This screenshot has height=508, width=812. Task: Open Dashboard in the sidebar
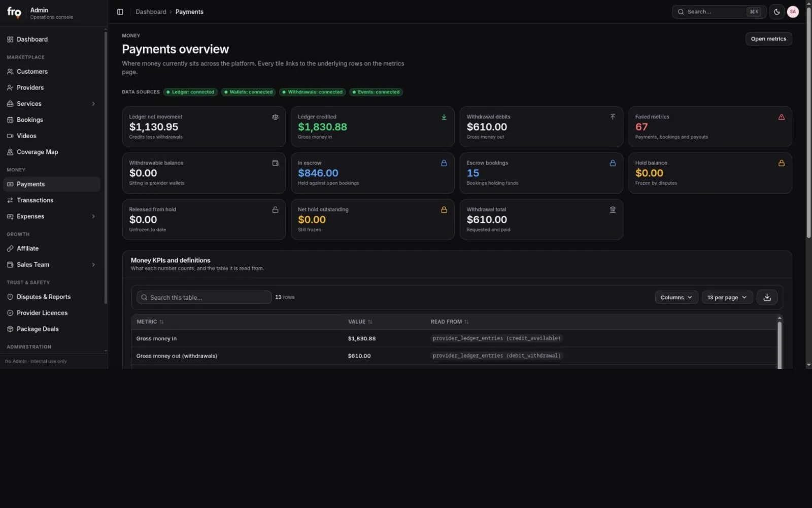52,39
